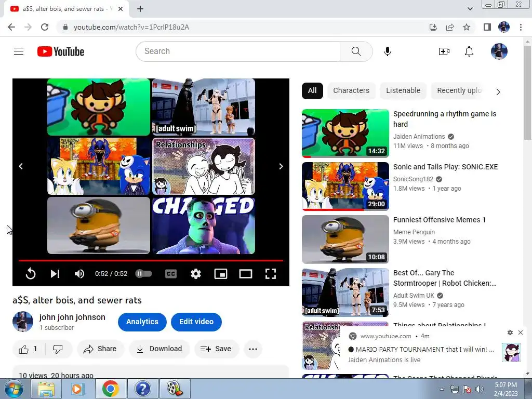This screenshot has width=532, height=399.
Task: Open a new browser tab
Action: 140,9
